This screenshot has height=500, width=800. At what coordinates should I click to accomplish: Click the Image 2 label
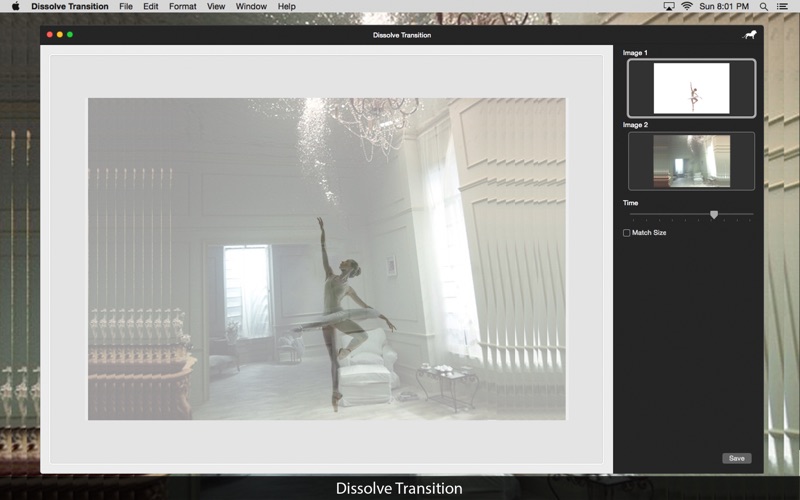click(x=635, y=124)
